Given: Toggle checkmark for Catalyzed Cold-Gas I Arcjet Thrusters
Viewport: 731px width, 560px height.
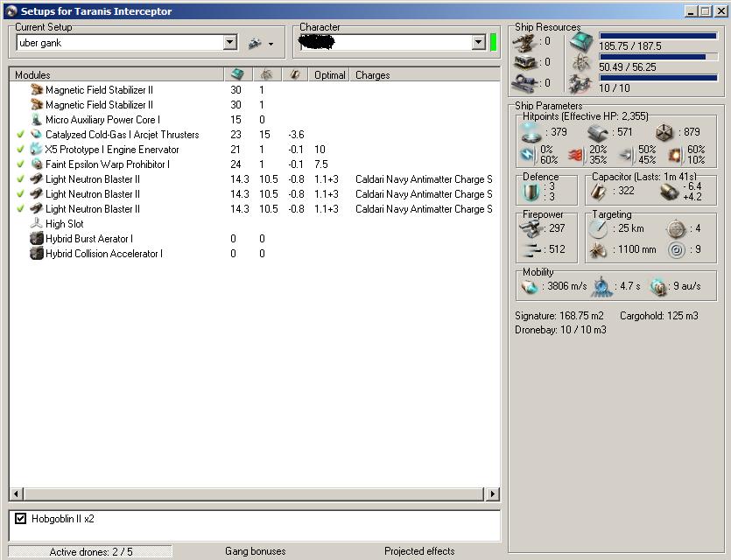Looking at the screenshot, I should pos(20,134).
